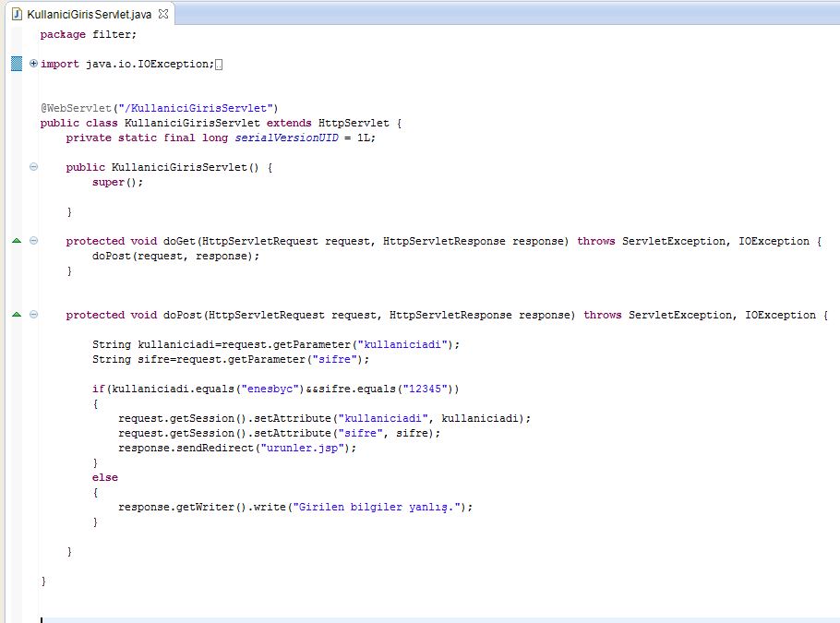Place cursor in the "urunler.jsp" string

tap(306, 448)
